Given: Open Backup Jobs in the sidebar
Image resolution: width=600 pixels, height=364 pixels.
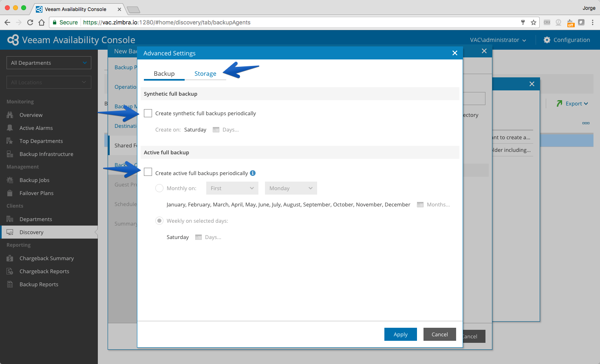Looking at the screenshot, I should (x=34, y=180).
